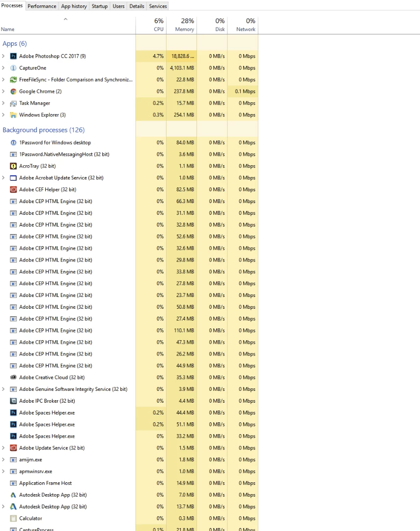Sort processes by the Name column header

point(68,25)
